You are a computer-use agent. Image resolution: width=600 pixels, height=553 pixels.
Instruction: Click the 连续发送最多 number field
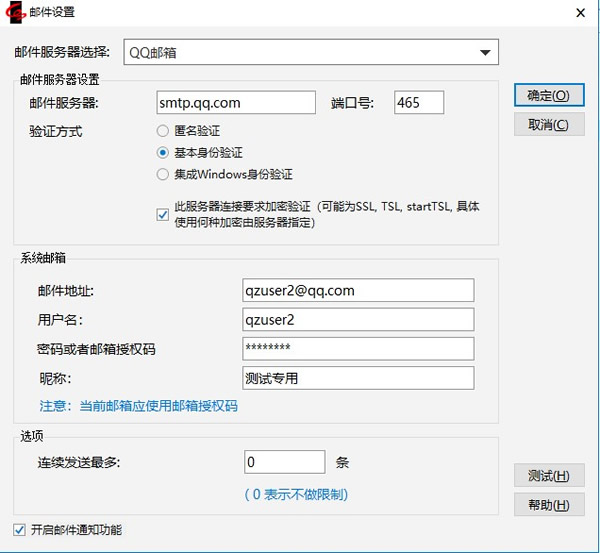point(284,462)
